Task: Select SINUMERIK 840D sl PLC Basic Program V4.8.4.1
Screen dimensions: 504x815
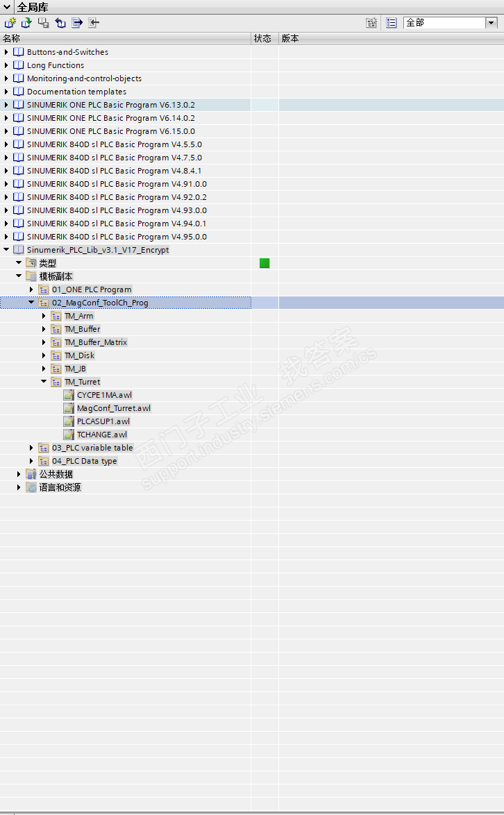Action: point(114,171)
